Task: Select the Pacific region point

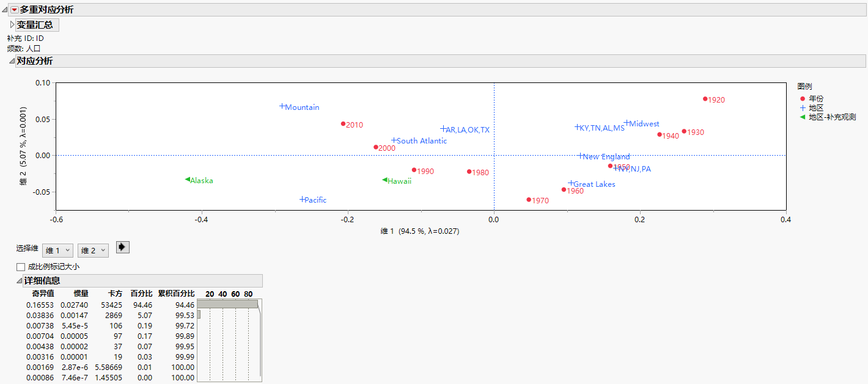Action: point(302,200)
